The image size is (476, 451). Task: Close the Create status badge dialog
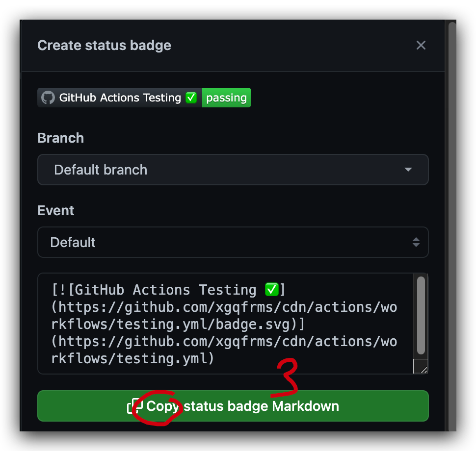(421, 45)
